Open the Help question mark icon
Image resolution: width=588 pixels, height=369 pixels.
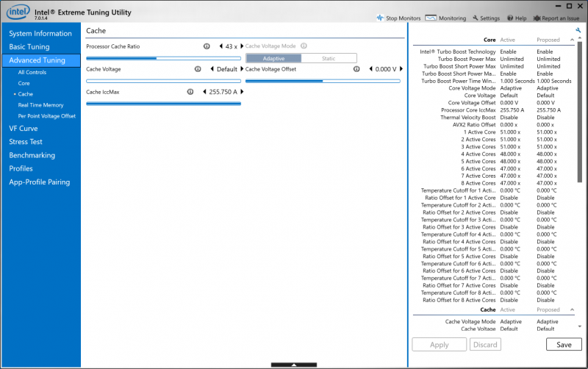point(510,18)
